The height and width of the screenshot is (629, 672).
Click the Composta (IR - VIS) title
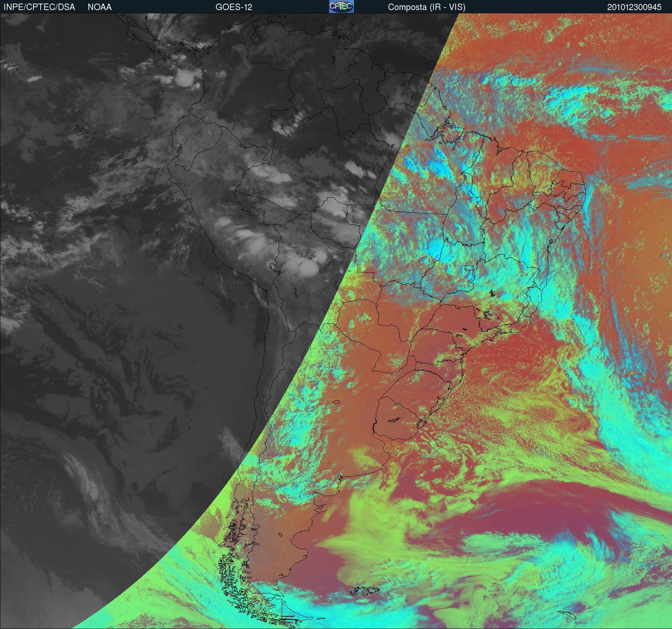pos(427,7)
